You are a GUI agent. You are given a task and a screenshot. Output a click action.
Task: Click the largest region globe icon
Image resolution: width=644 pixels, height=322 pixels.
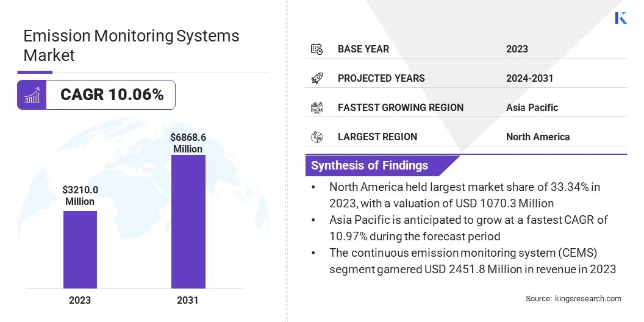[x=317, y=137]
